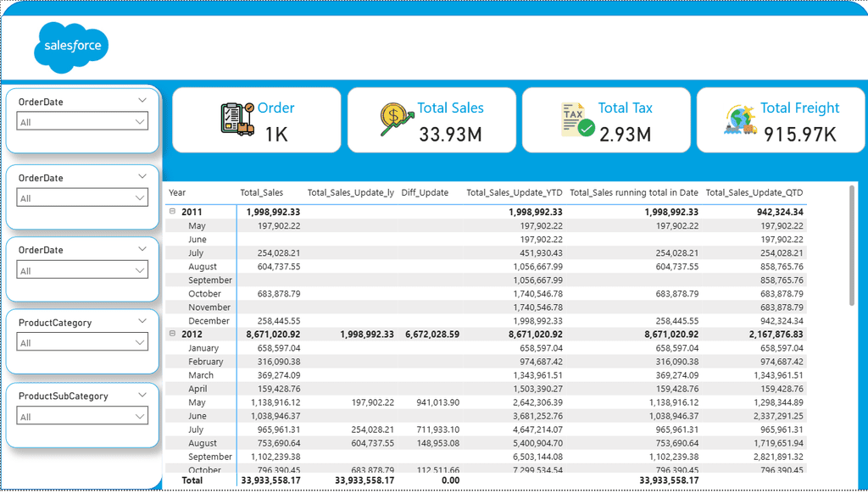This screenshot has height=493, width=868.
Task: Click the Total Freight globe shipping icon
Action: (x=741, y=120)
